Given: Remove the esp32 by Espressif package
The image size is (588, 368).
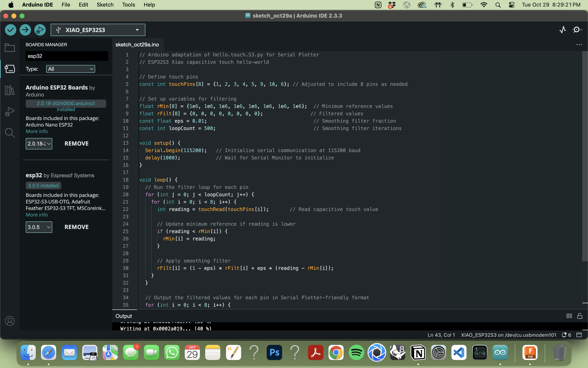Looking at the screenshot, I should click(77, 227).
